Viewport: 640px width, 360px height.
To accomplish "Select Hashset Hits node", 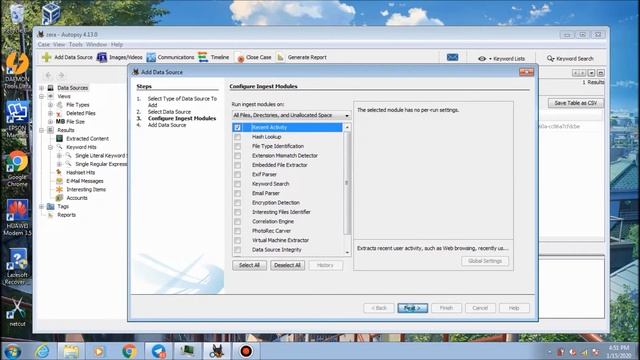I will pos(80,172).
